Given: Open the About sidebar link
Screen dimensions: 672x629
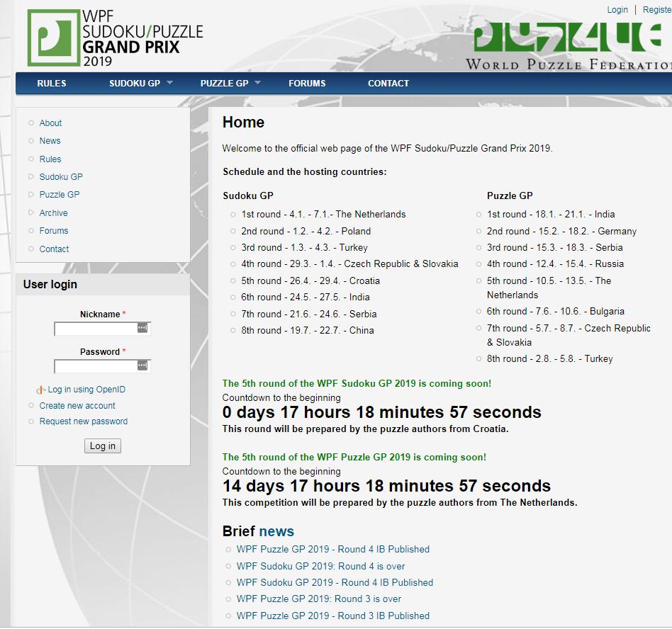Looking at the screenshot, I should [50, 123].
